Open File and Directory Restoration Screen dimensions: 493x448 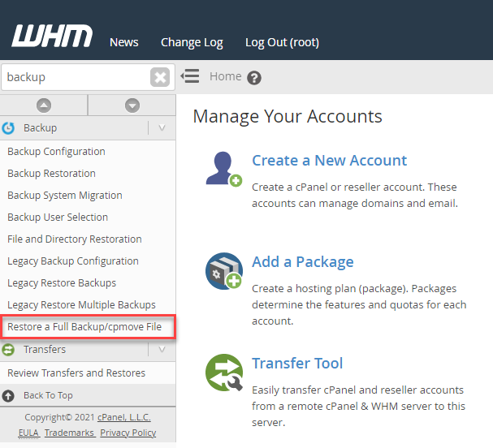click(75, 239)
